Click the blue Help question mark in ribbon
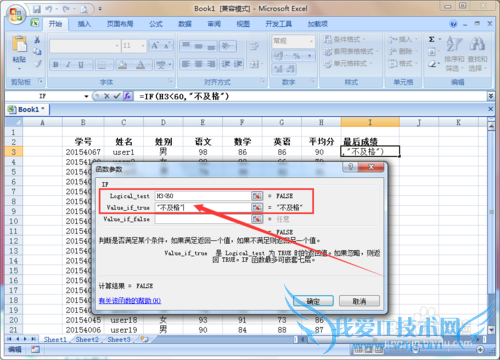Image resolution: width=500 pixels, height=360 pixels. (x=453, y=24)
